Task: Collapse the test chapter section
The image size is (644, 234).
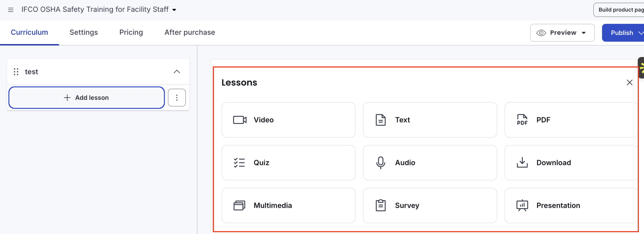Action: (177, 72)
